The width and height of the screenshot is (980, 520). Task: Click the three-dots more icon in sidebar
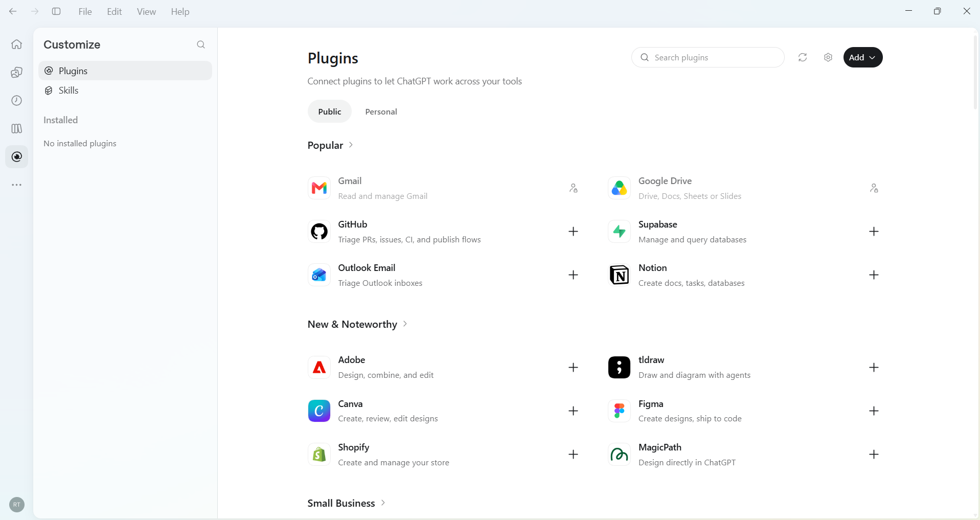17,185
